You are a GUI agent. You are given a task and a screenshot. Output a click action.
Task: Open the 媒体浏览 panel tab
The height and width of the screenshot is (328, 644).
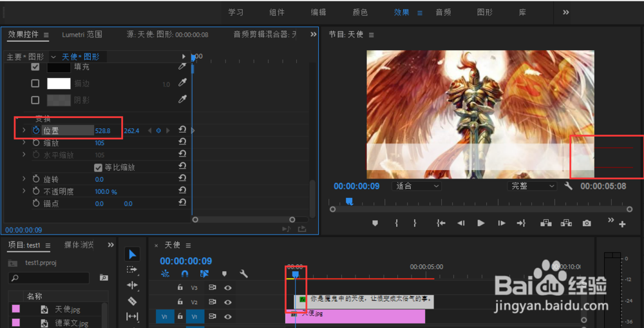(x=79, y=245)
